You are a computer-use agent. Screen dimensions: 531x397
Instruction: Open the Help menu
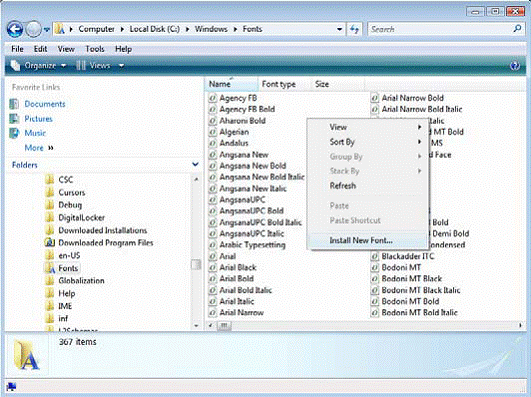[123, 49]
